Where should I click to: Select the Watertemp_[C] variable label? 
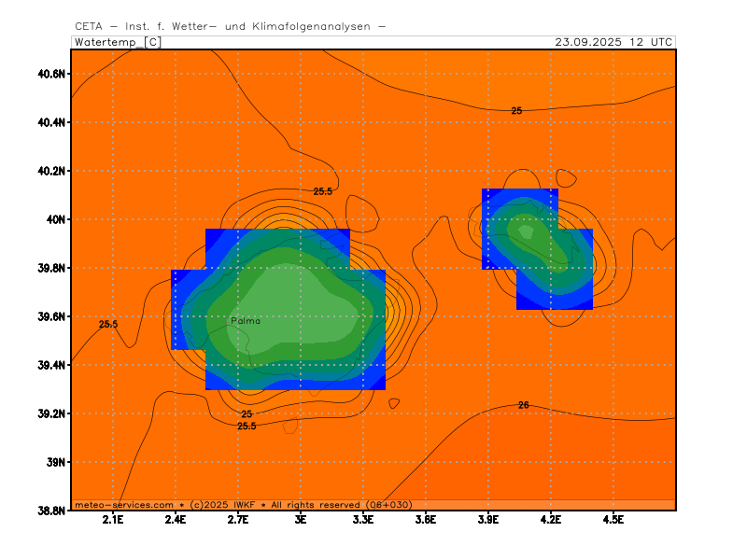pos(119,42)
